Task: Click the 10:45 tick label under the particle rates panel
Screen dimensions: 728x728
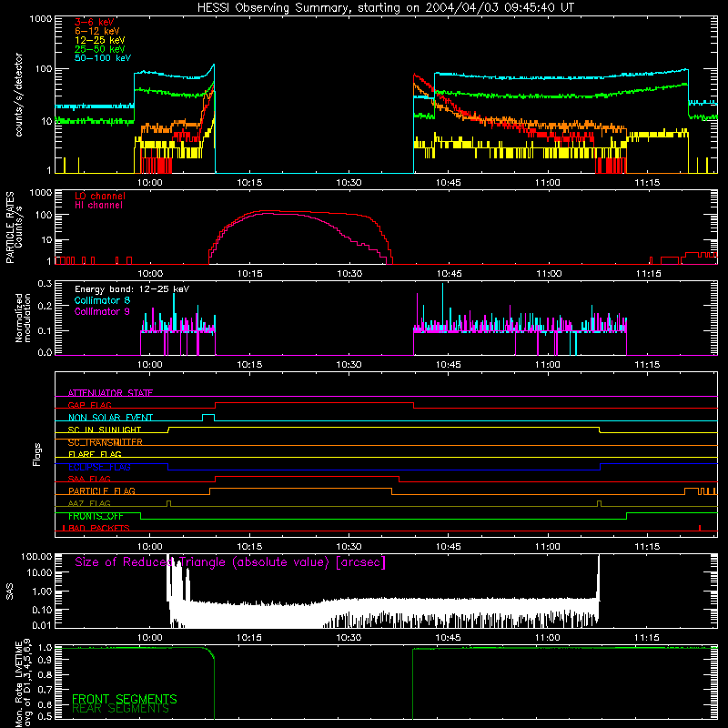Action: [x=449, y=274]
